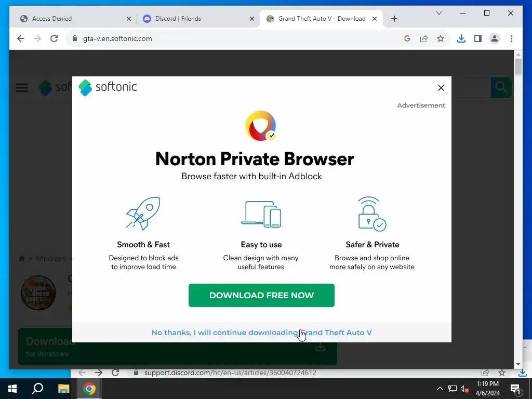View site information lock icon
532x399 pixels.
tap(75, 38)
